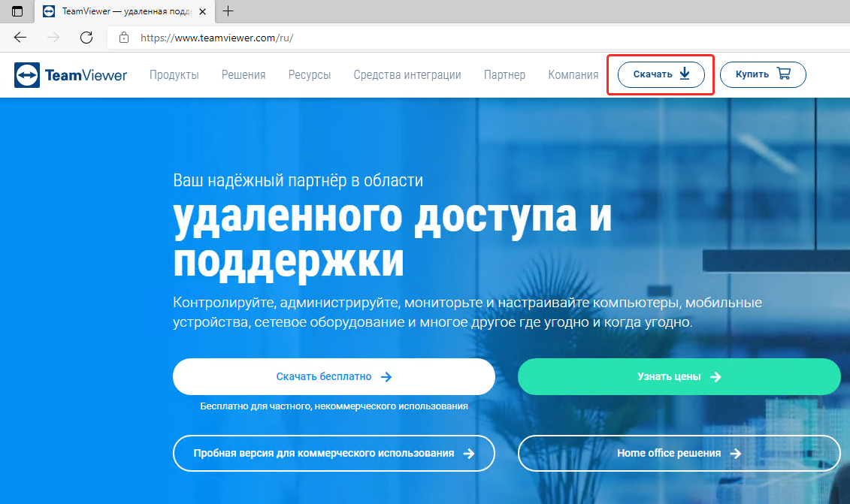Click the download arrow icon beside Скачать
Viewport: 850px width, 504px height.
click(685, 74)
